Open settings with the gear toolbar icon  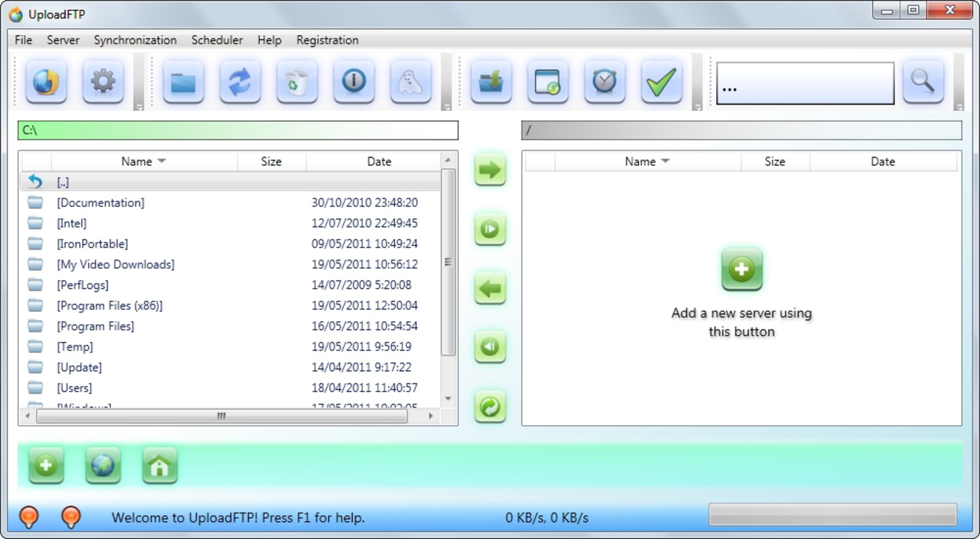pos(102,82)
